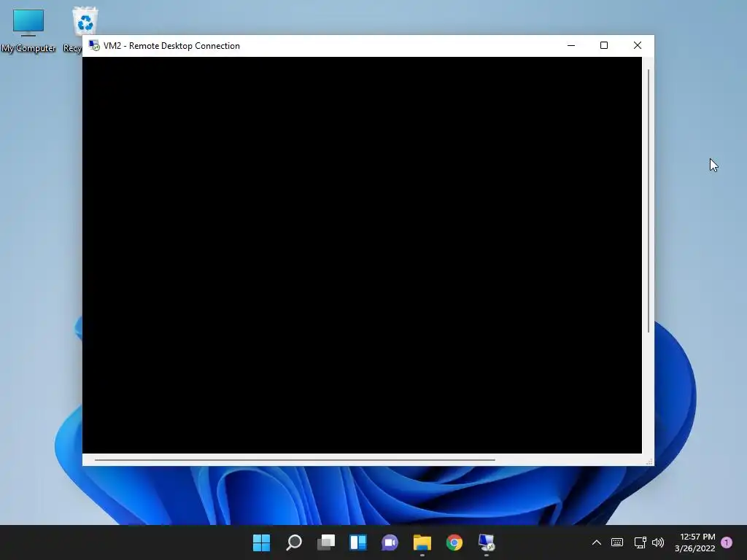Click VM2 - Remote Desktop Connection title text

pyautogui.click(x=171, y=46)
